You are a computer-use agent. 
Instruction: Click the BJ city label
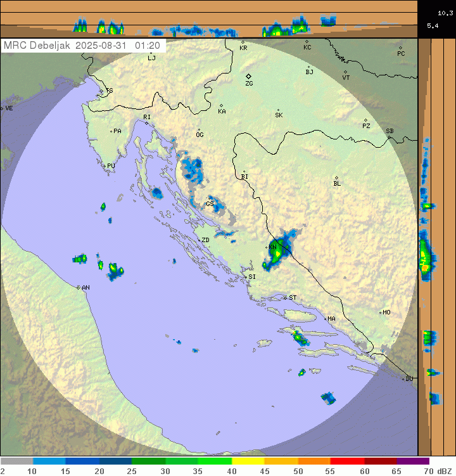pyautogui.click(x=309, y=72)
